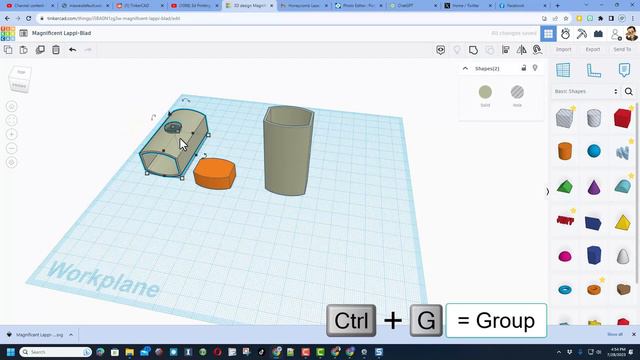Pick the red Box shape

tap(622, 118)
